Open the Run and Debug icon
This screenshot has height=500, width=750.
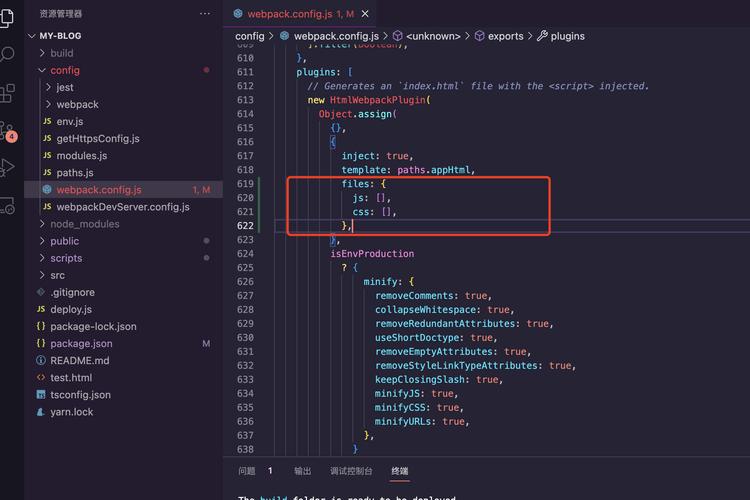point(7,167)
